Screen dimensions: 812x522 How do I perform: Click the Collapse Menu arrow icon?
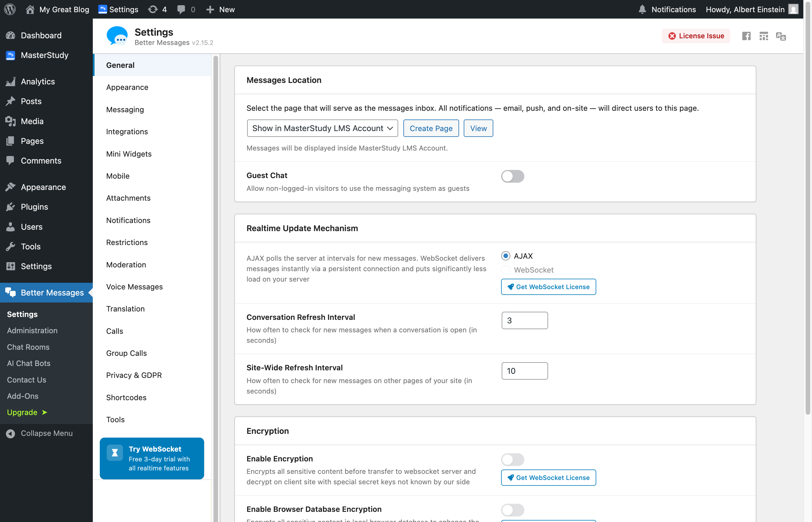10,433
